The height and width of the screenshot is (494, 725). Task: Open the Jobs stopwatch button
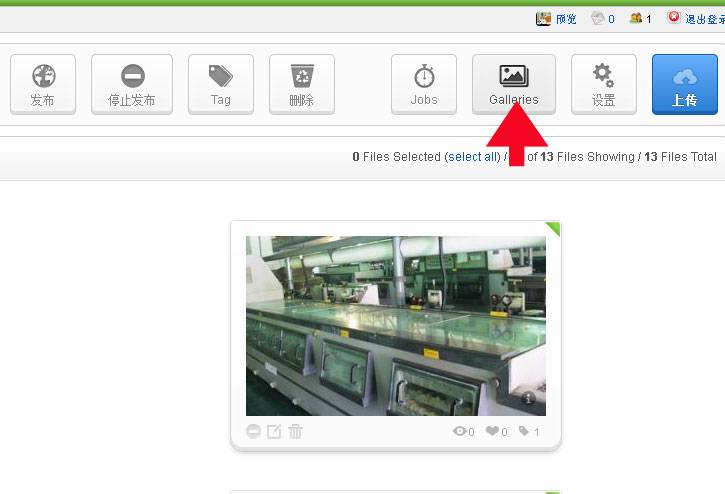pos(424,84)
